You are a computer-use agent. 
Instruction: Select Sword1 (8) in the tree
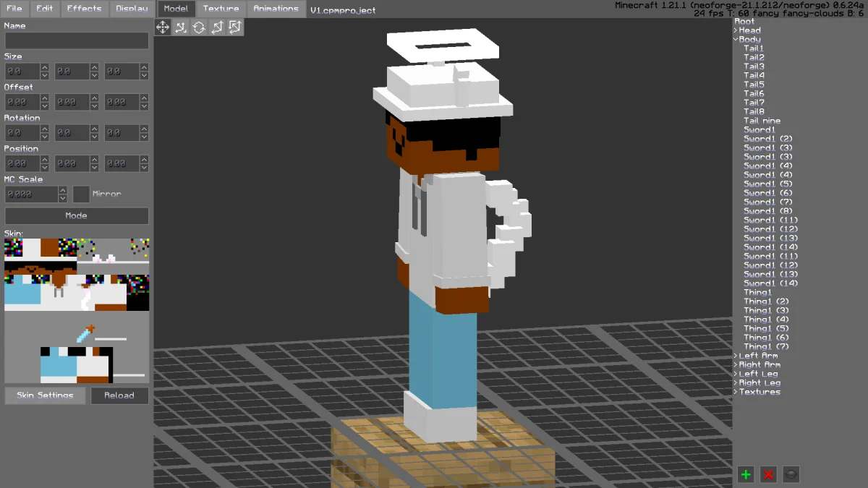click(x=768, y=211)
